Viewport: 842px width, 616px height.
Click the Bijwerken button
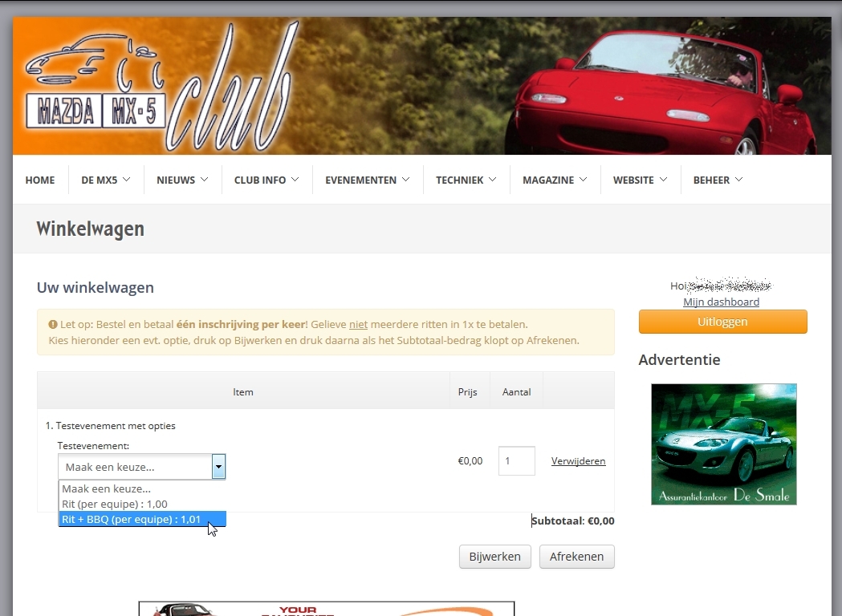tap(494, 557)
